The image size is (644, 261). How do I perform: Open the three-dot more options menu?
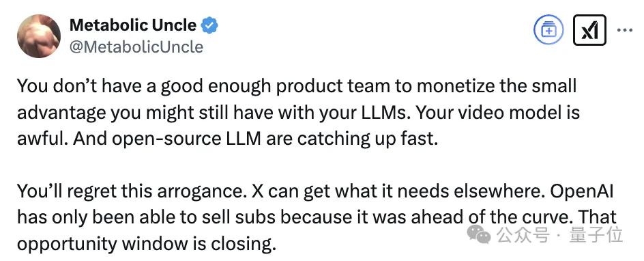pyautogui.click(x=625, y=30)
